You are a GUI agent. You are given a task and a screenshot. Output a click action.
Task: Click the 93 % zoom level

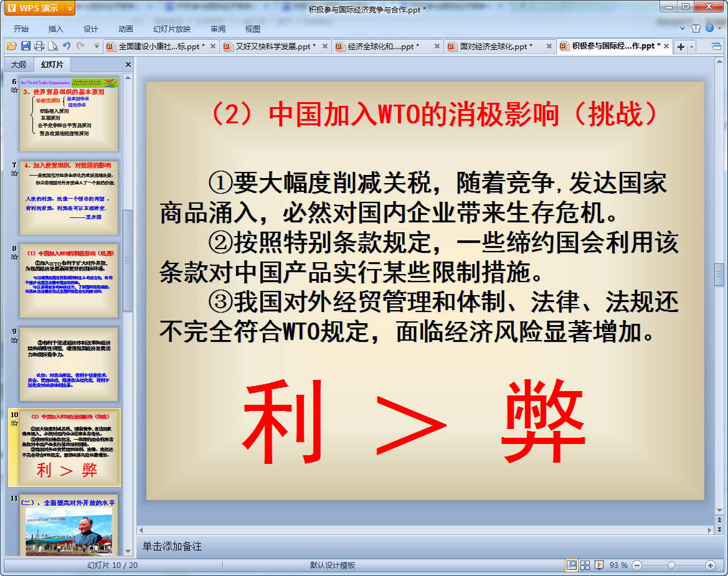point(618,565)
